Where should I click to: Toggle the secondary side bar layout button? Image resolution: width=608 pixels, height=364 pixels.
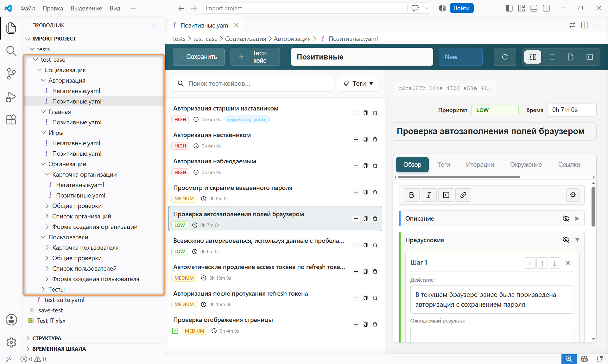pos(546,8)
